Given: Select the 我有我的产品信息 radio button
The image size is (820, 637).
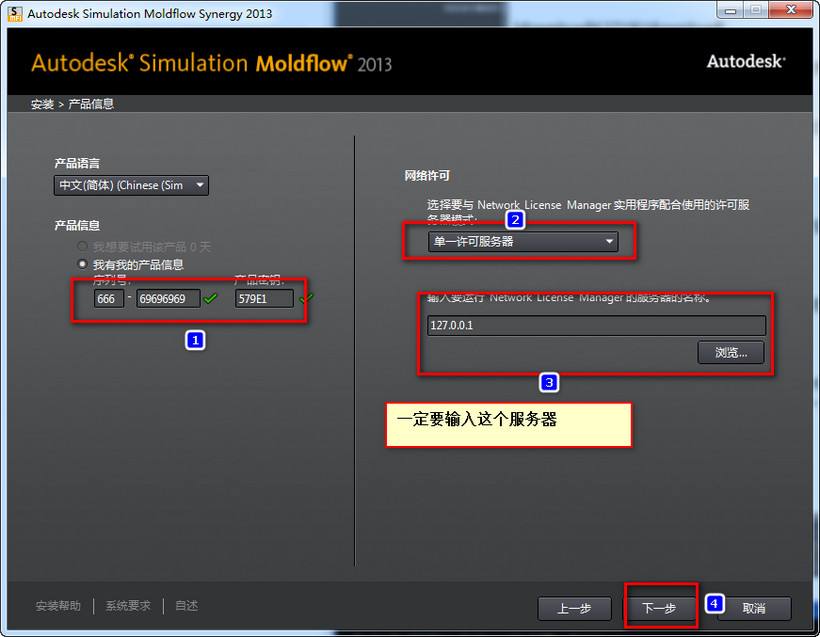Looking at the screenshot, I should click(x=81, y=263).
